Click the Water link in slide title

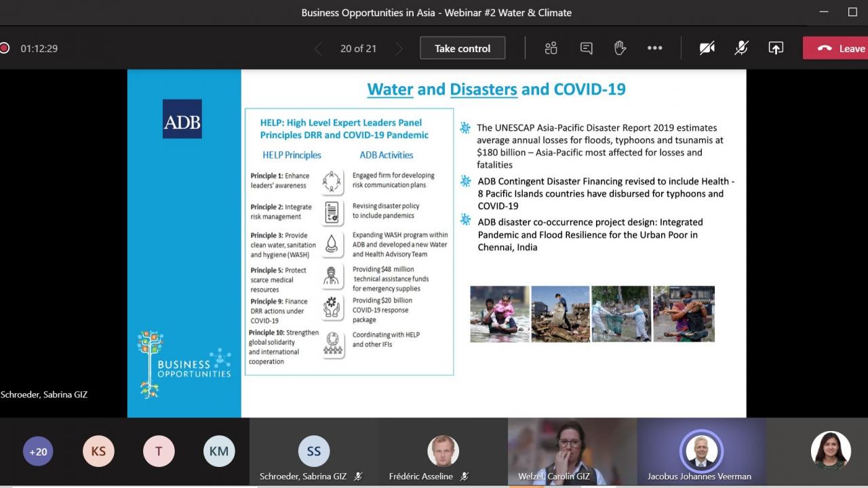(x=390, y=89)
